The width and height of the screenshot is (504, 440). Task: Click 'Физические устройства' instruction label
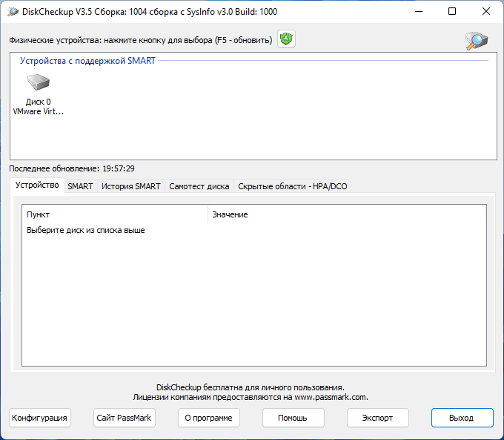[x=141, y=40]
